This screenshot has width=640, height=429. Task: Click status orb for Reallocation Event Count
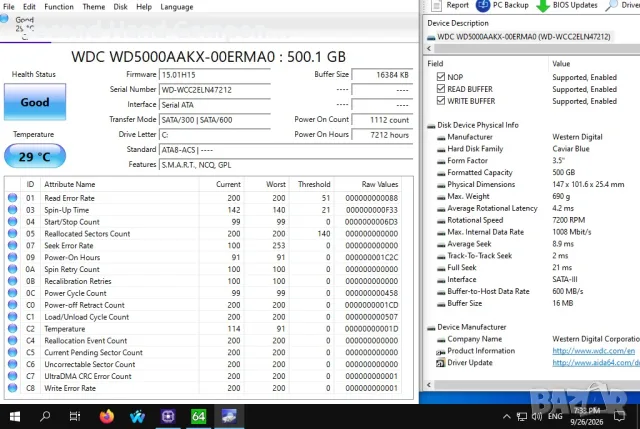point(13,340)
